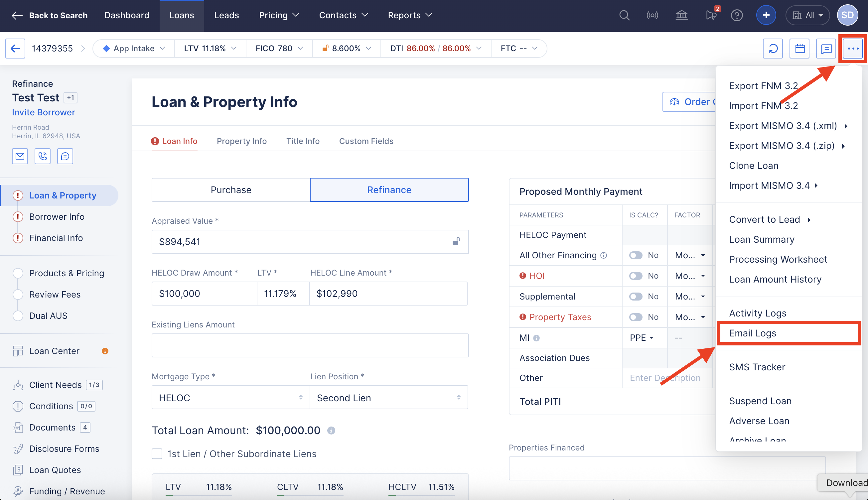This screenshot has width=868, height=500.
Task: Click the phone call icon under borrower address
Action: (42, 156)
